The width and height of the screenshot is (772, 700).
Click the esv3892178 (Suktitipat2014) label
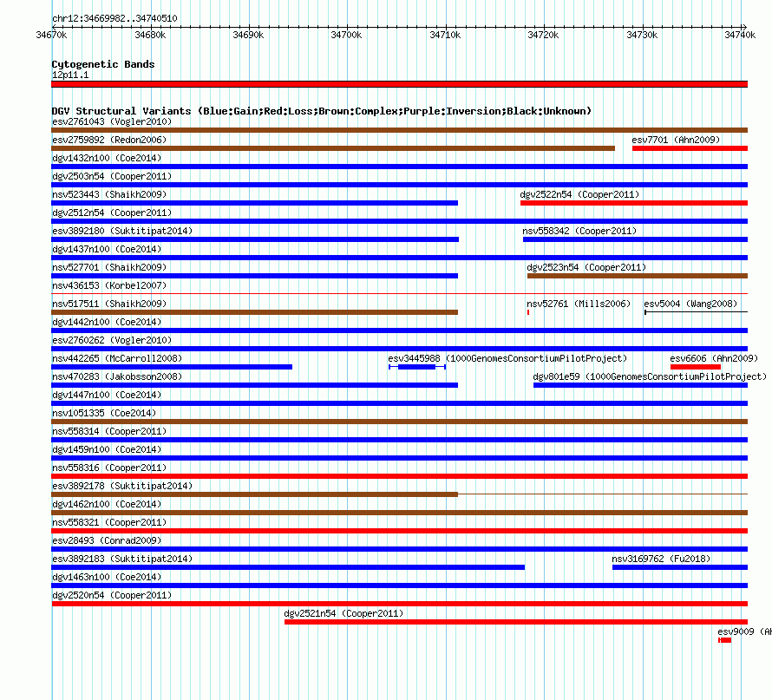122,486
